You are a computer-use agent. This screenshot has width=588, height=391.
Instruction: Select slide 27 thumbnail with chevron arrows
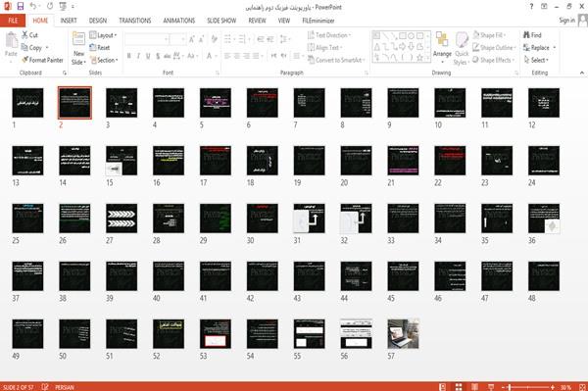(x=122, y=219)
